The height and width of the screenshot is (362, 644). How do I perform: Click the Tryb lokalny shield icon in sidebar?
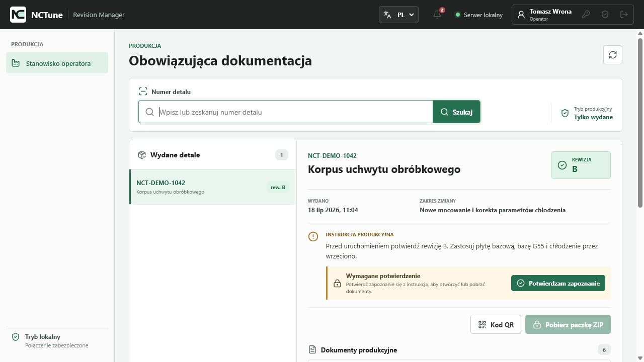pos(15,337)
